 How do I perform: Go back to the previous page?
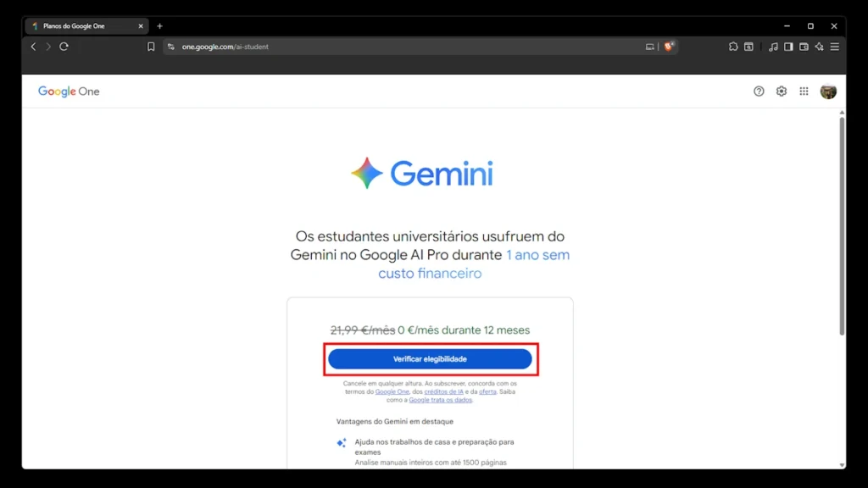click(33, 47)
